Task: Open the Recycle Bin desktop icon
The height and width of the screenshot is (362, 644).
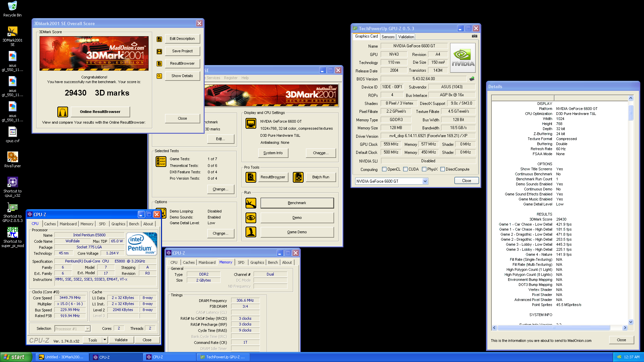Action: click(x=12, y=6)
